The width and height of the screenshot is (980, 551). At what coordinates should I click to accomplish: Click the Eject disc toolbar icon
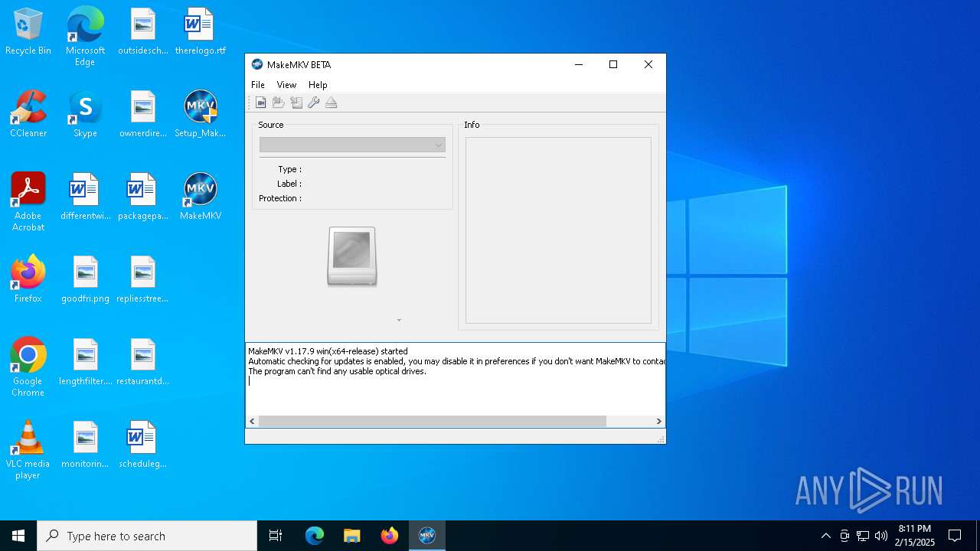click(x=332, y=103)
